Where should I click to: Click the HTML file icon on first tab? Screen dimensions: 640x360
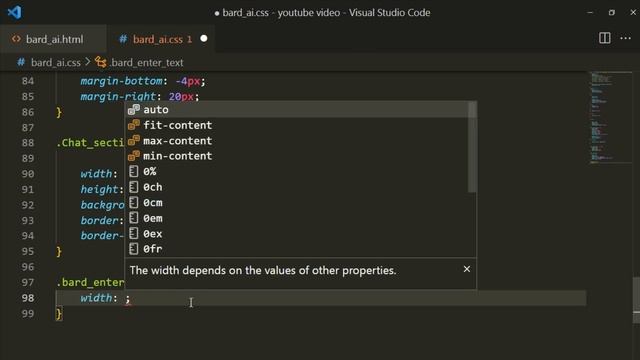(16, 39)
